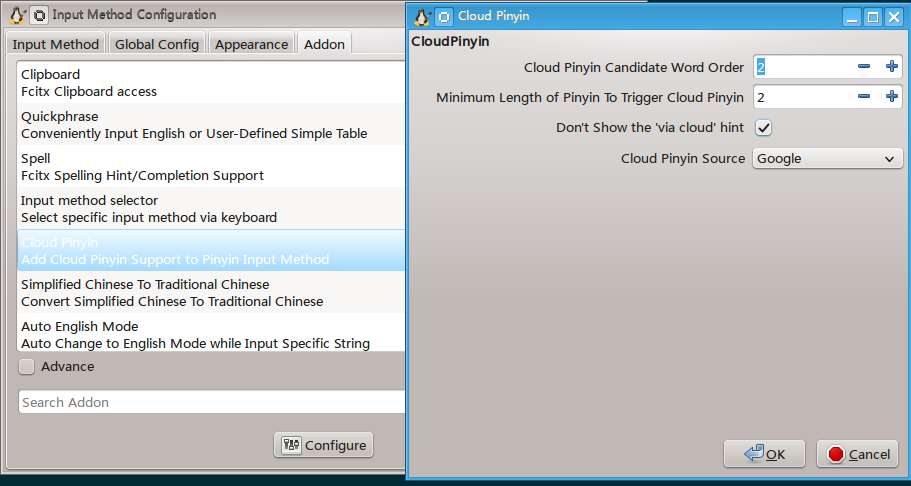Increase Minimum Length of Pinyin value
The width and height of the screenshot is (911, 486).
click(x=892, y=97)
